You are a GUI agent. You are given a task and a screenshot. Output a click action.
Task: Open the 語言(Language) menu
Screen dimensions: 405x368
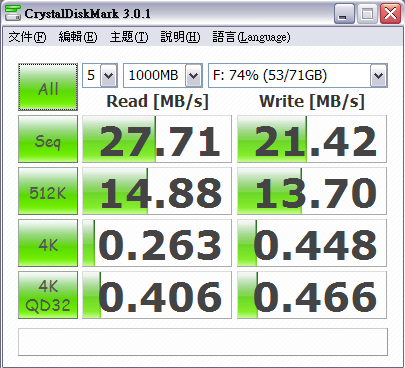(x=251, y=37)
